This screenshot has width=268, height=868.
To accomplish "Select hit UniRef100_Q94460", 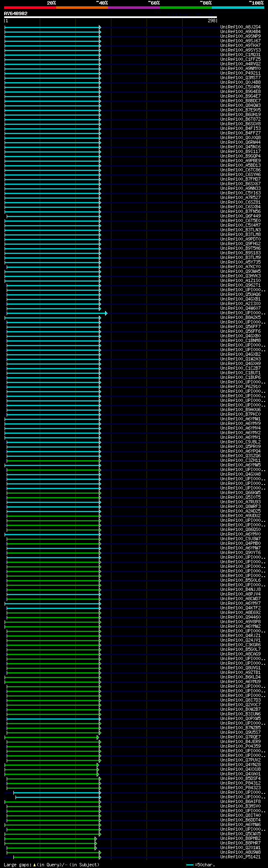I will click(x=240, y=617).
